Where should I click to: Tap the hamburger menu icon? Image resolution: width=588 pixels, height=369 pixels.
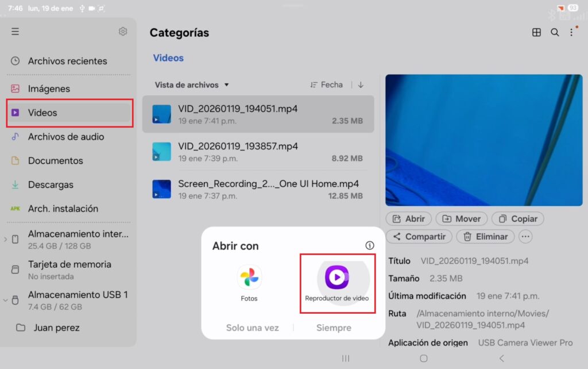tap(15, 32)
